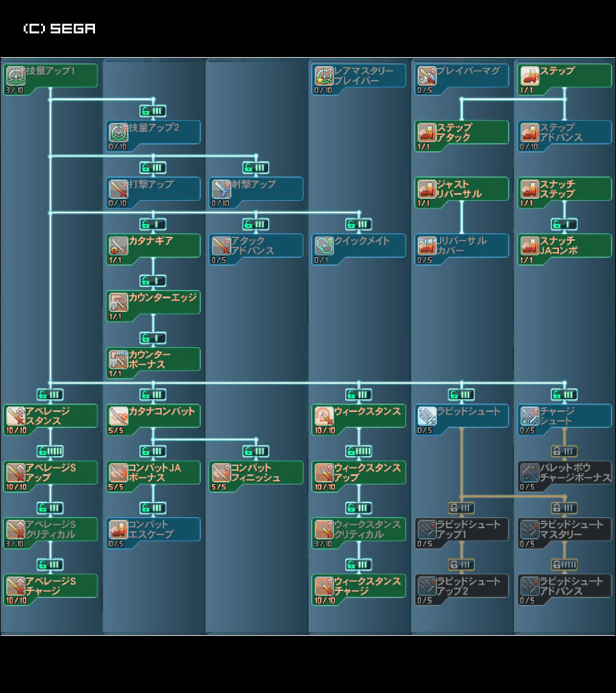Image resolution: width=616 pixels, height=693 pixels.
Task: Click the コンバットJAボーナス skill name
Action: (x=155, y=472)
